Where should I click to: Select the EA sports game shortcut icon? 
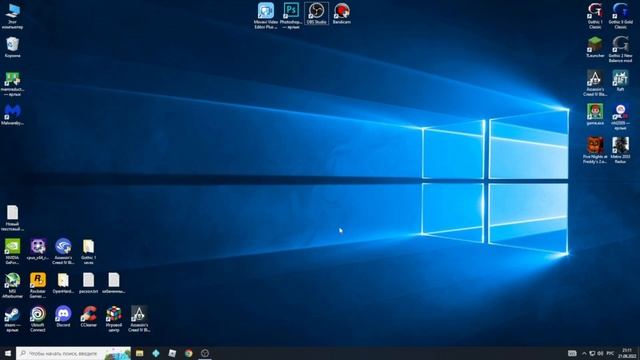(x=620, y=117)
